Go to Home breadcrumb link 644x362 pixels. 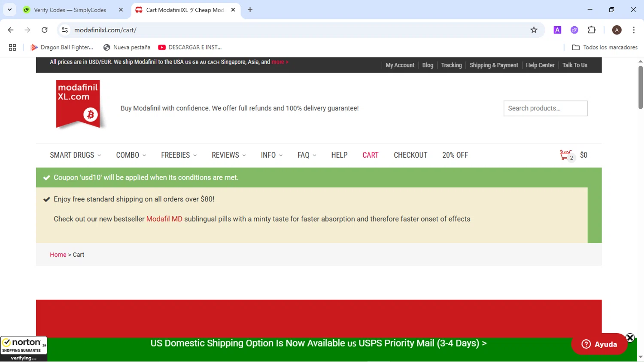coord(58,255)
